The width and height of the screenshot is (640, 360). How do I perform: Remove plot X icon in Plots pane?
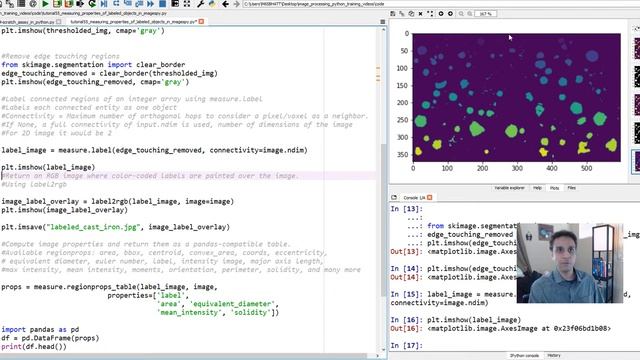(420, 13)
